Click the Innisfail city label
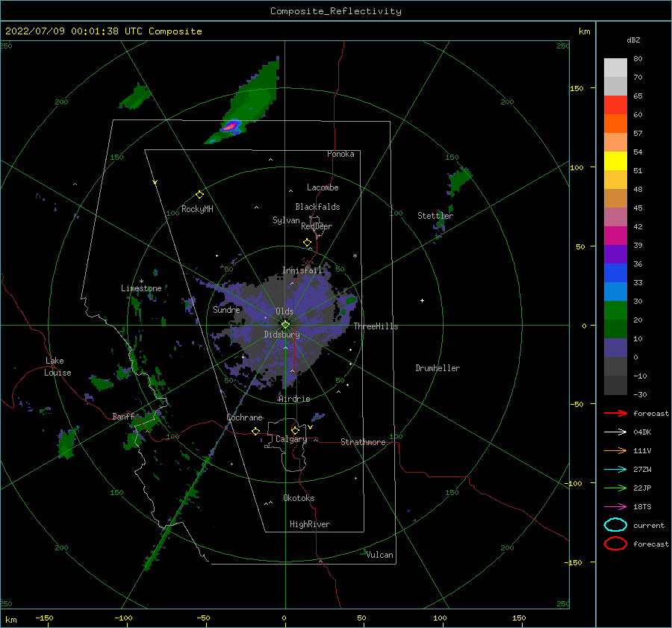This screenshot has height=628, width=672. (302, 270)
